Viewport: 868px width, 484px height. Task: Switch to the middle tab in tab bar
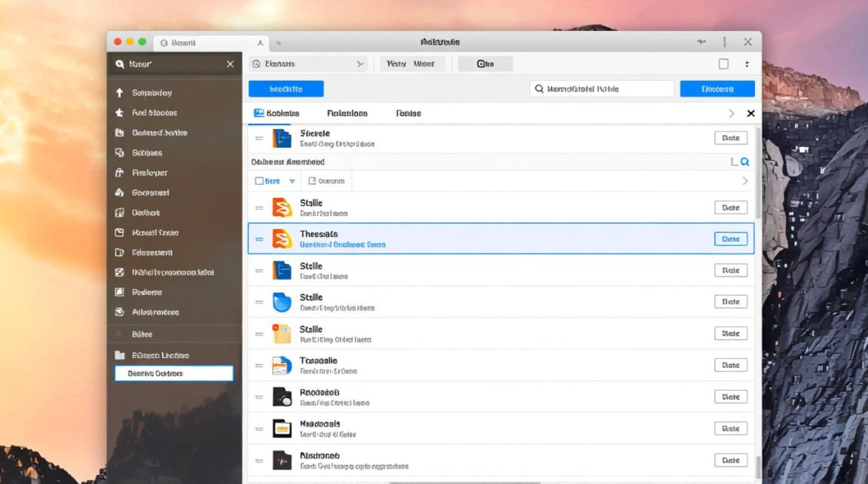[x=347, y=114]
